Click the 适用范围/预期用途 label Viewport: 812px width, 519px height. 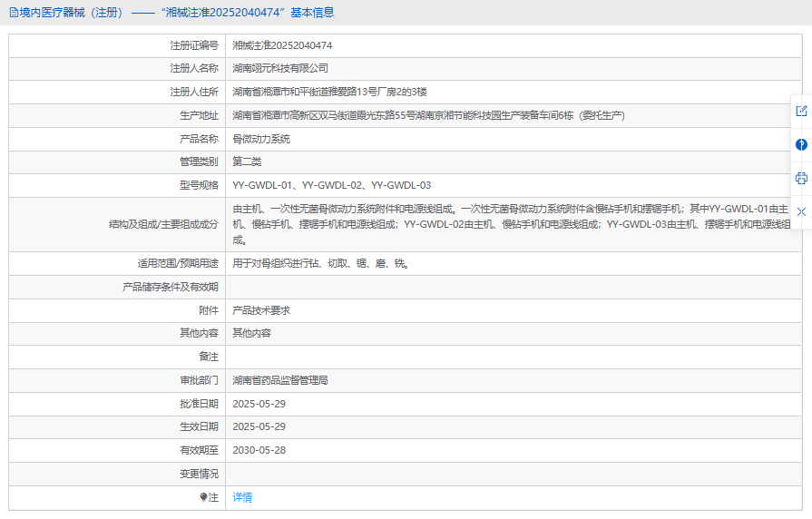pos(178,264)
